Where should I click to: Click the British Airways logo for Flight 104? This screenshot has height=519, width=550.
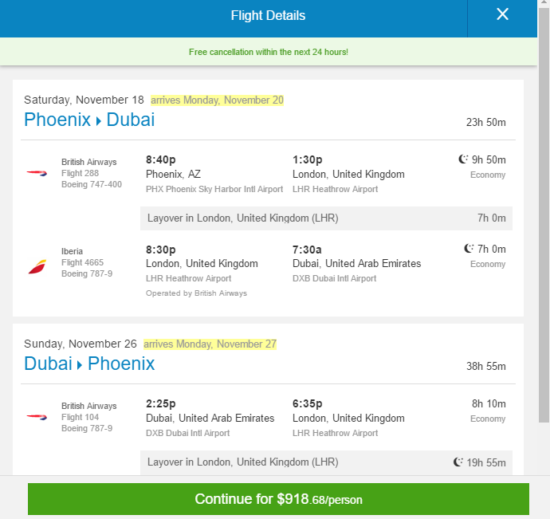[x=37, y=417]
